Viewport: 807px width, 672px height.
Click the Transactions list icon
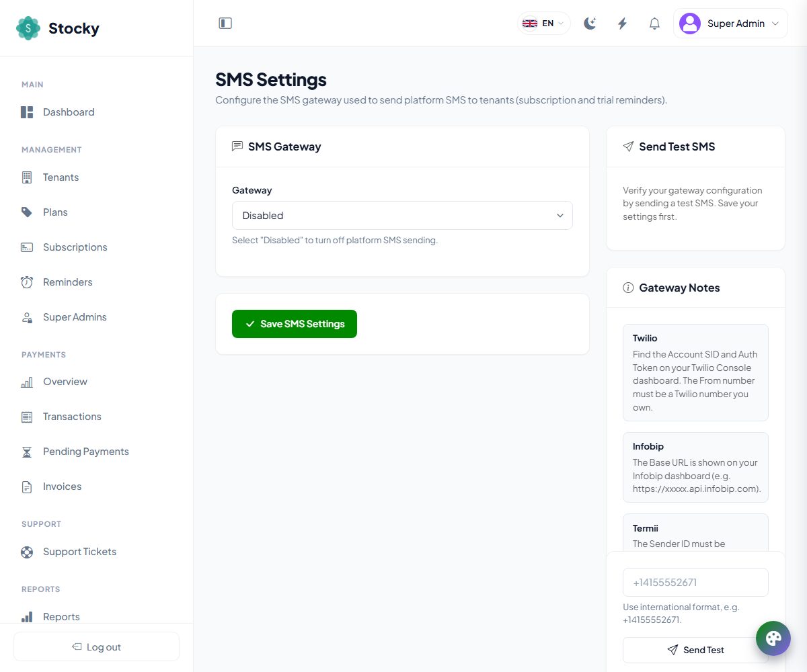pos(27,417)
